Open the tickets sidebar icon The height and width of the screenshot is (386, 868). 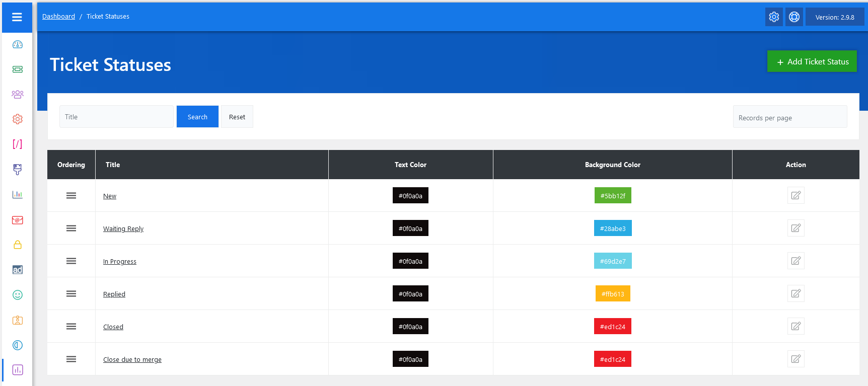coord(18,69)
